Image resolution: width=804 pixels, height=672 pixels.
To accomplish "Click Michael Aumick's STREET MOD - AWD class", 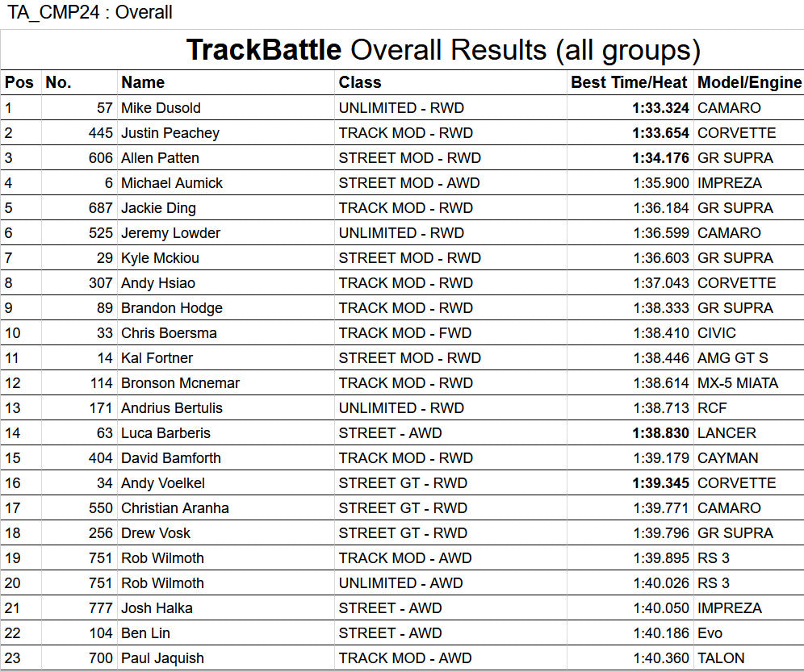I will click(x=409, y=183).
